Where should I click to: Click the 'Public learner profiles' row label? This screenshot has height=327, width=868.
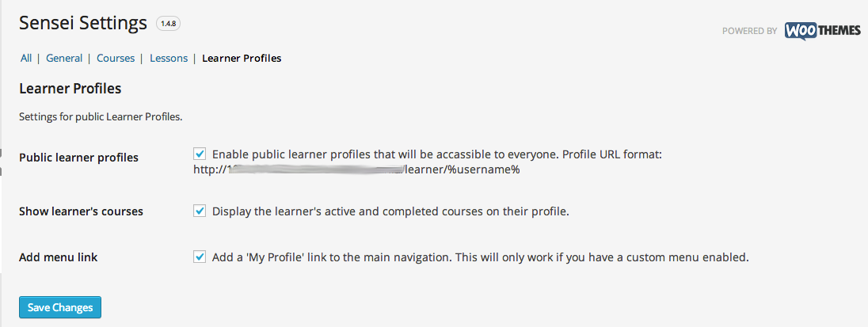[78, 157]
